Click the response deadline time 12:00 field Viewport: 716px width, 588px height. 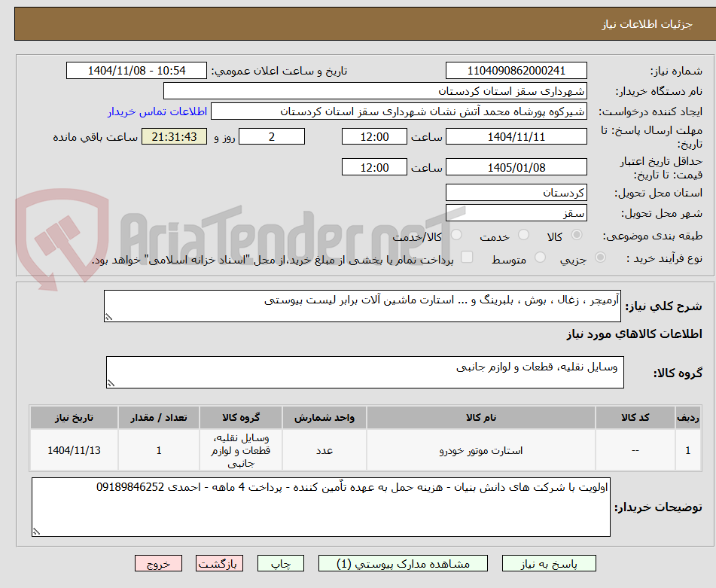pos(374,136)
